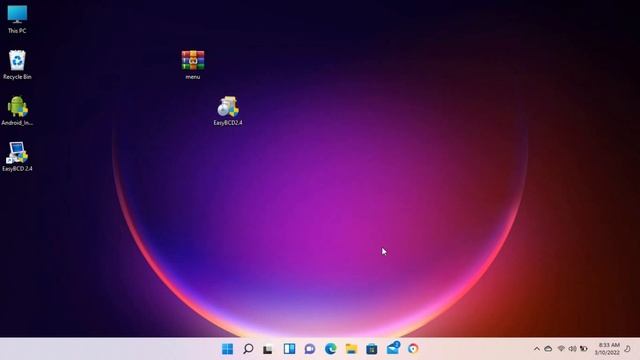Select the This PC desktop icon
640x360 pixels.
(17, 19)
